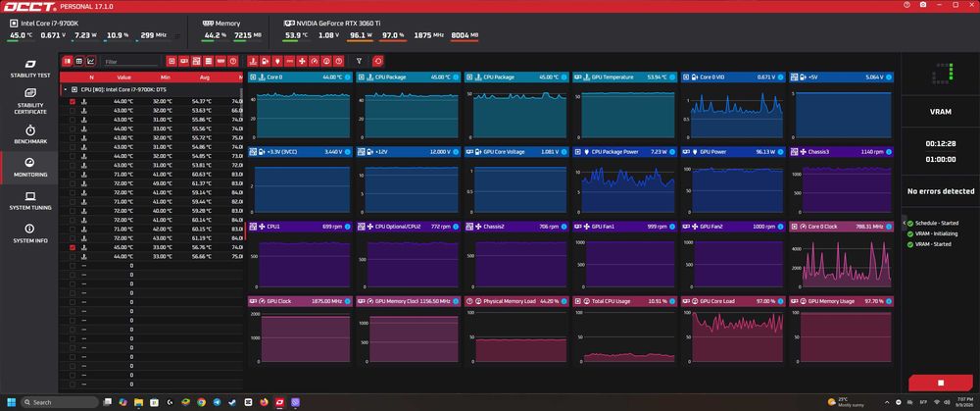Check the row with average 55.72 °C

tap(73, 137)
